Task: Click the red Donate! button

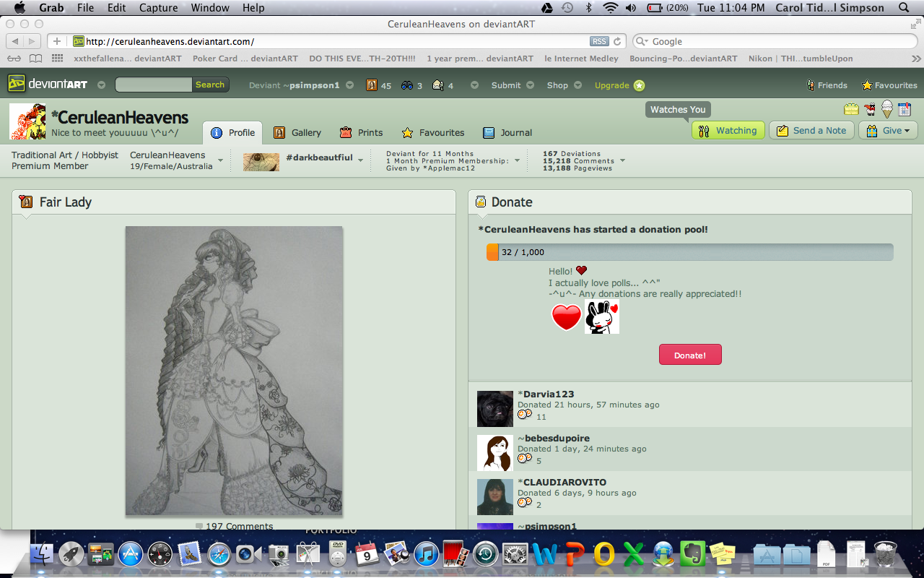Action: click(x=690, y=355)
